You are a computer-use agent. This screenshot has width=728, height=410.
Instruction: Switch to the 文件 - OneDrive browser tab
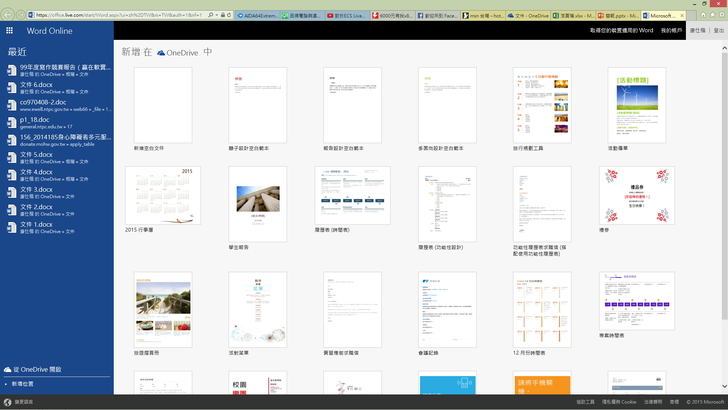pos(529,16)
